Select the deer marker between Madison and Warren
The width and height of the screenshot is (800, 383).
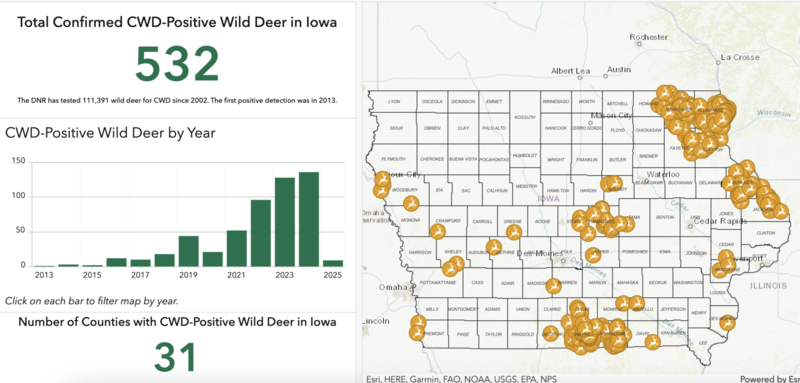coord(554,286)
